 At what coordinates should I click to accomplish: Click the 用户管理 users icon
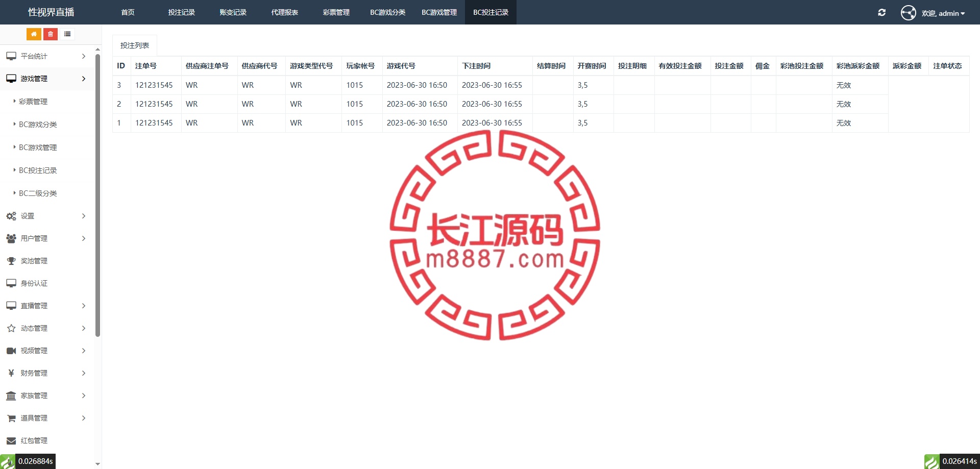[x=11, y=238]
